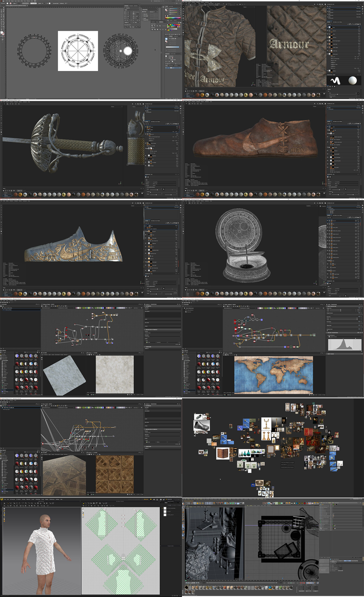Open the File menu in Marvelous Designer
The height and width of the screenshot is (597, 364).
tap(5, 499)
